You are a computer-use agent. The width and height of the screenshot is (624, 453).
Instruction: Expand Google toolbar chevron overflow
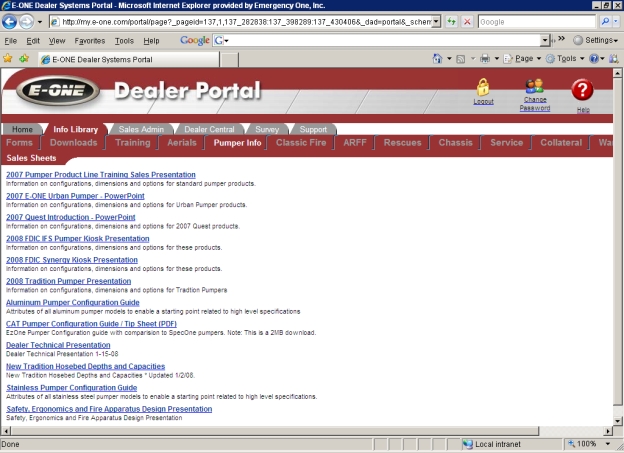(x=561, y=39)
